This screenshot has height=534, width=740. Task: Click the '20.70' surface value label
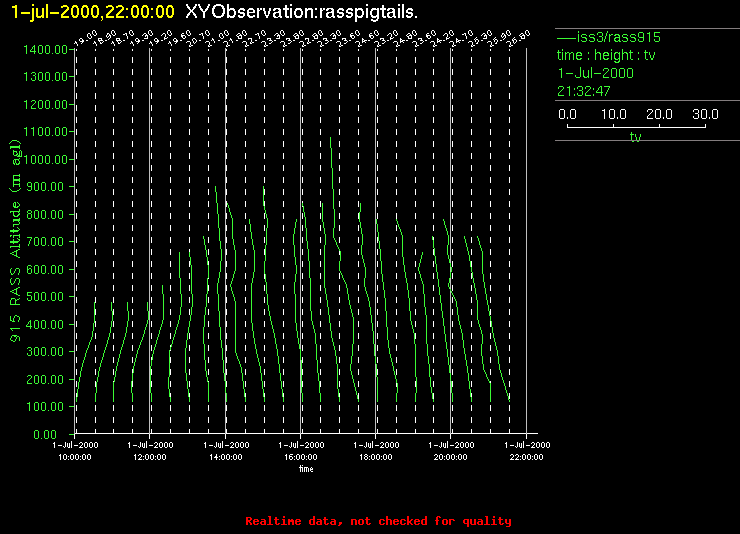pyautogui.click(x=199, y=38)
